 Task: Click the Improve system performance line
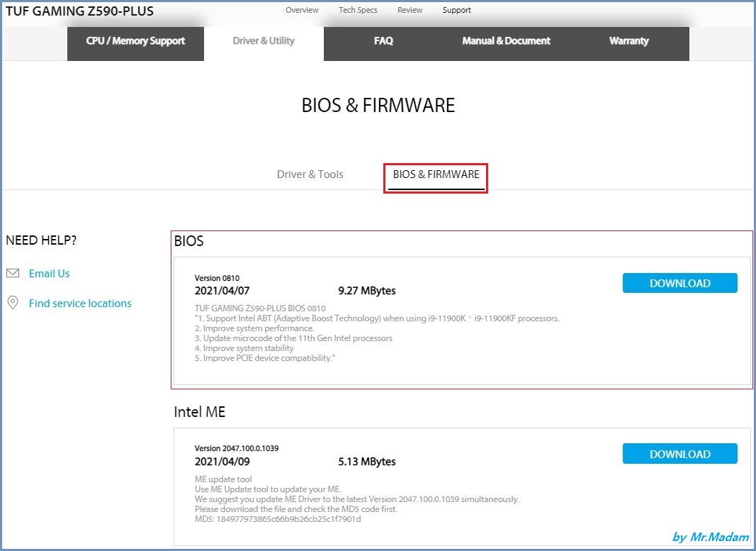pyautogui.click(x=254, y=328)
